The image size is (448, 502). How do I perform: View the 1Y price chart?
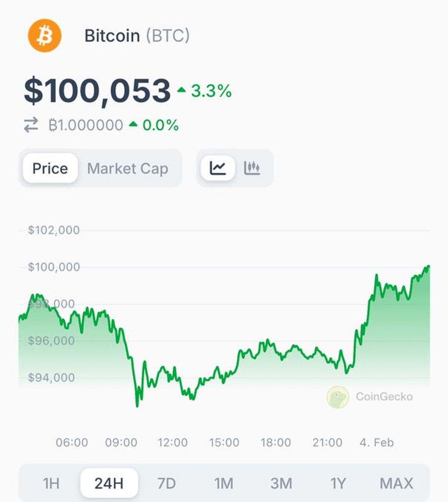[x=338, y=483]
